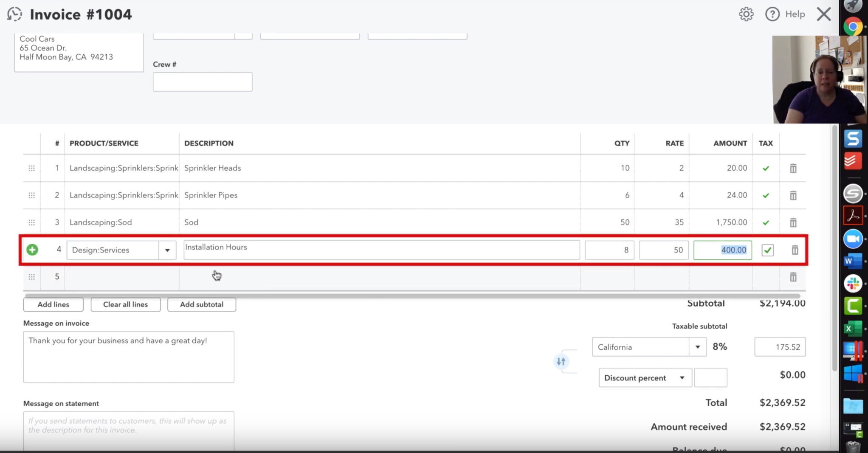Toggle tax checkbox on Installation Hours line

tap(767, 250)
